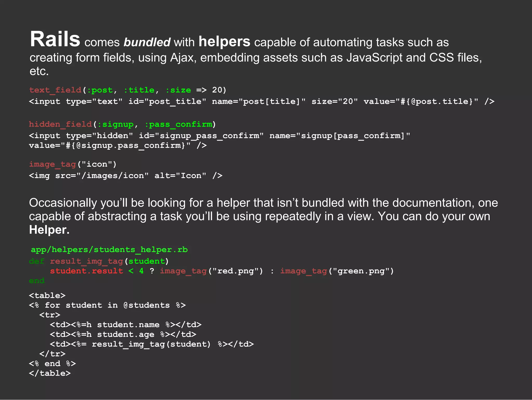
Task: Click the green "end" keyword after the method
Action: (37, 281)
